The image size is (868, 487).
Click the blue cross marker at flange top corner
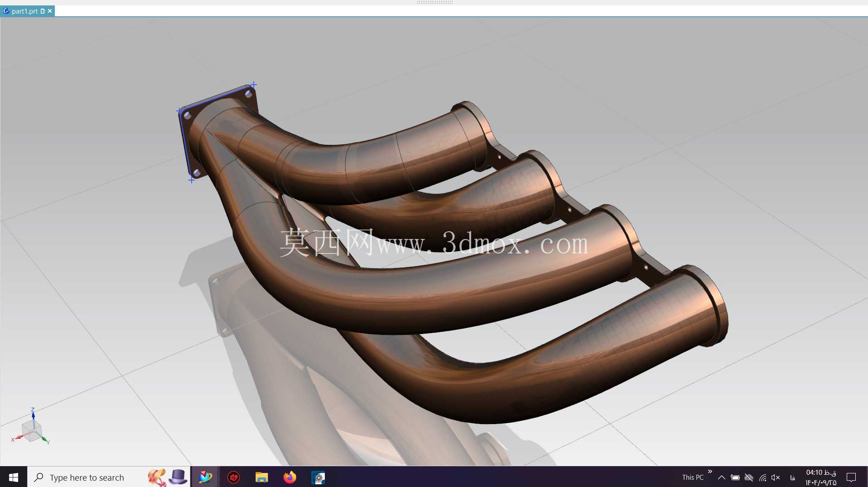254,85
